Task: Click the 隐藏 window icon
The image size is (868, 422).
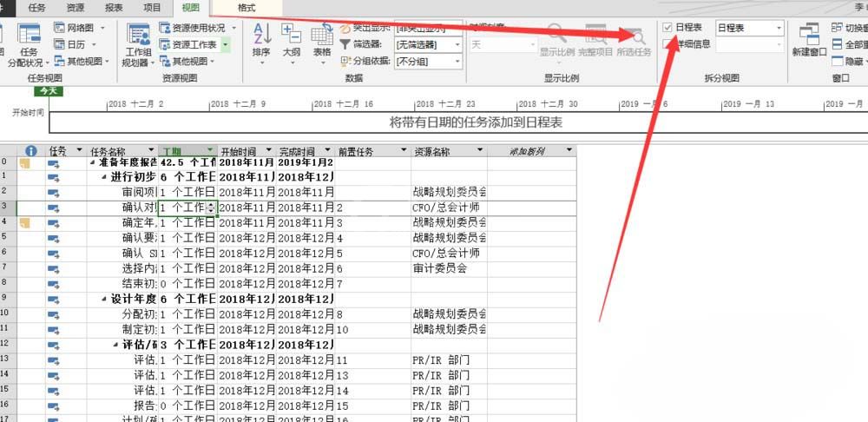Action: (837, 61)
